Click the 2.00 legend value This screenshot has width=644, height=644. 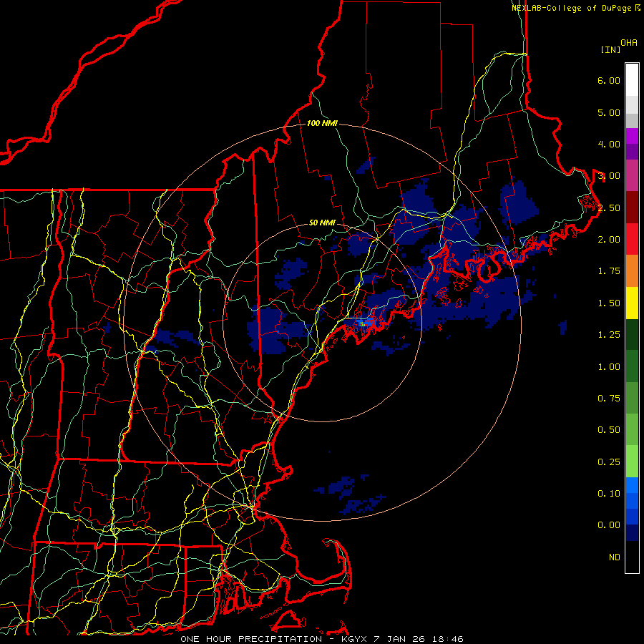[609, 240]
